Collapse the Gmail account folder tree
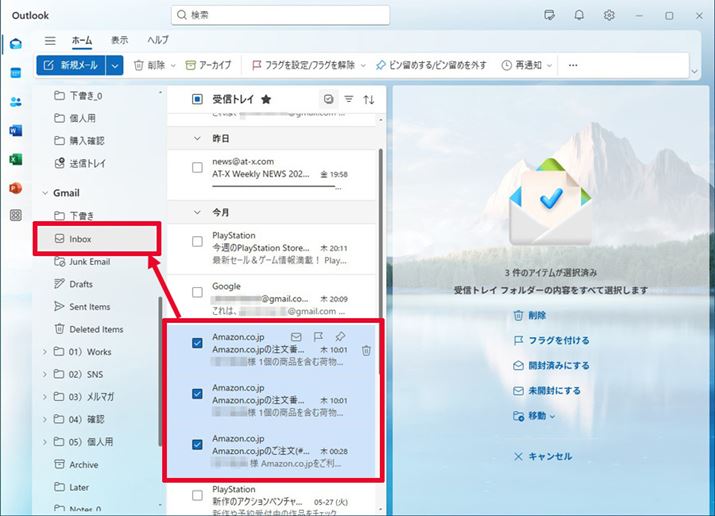The height and width of the screenshot is (516, 715). point(45,193)
